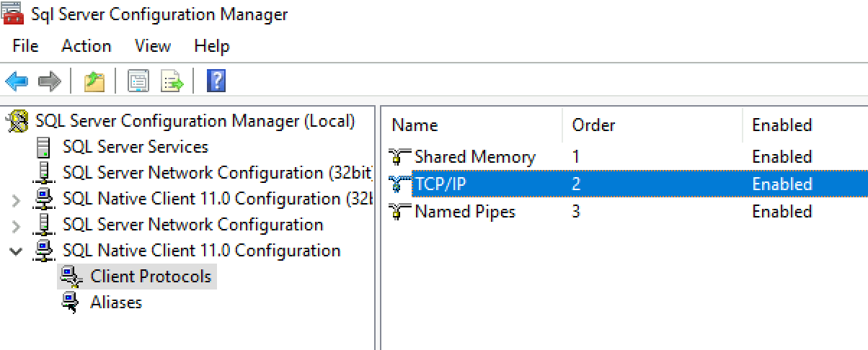Select SQL Server Services in the tree
Image resolution: width=868 pixels, height=350 pixels.
136,147
